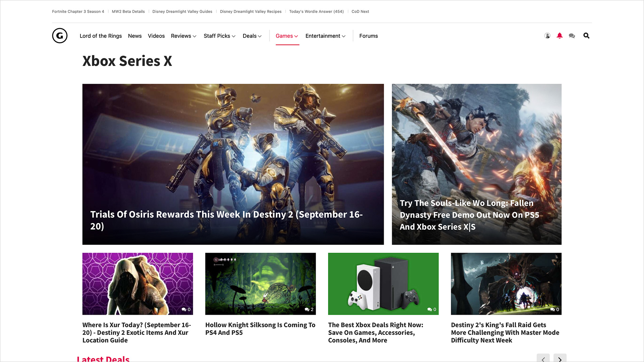Go to the Forums nav item
This screenshot has width=644, height=362.
click(x=368, y=36)
